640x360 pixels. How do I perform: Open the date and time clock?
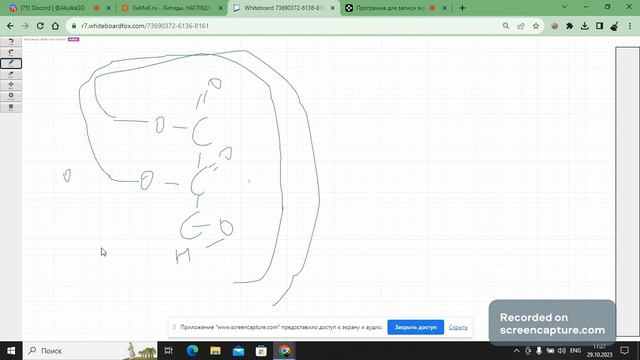point(600,351)
